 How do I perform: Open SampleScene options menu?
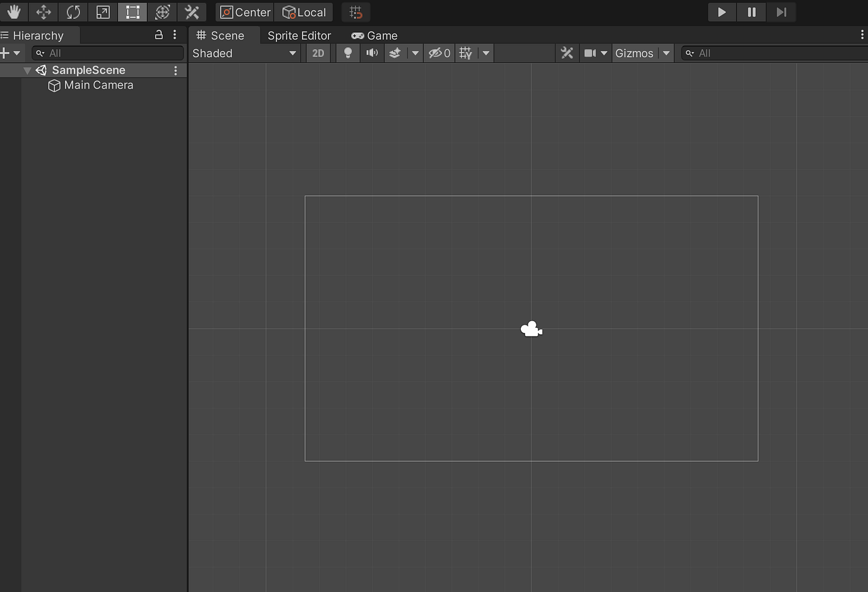click(x=176, y=71)
